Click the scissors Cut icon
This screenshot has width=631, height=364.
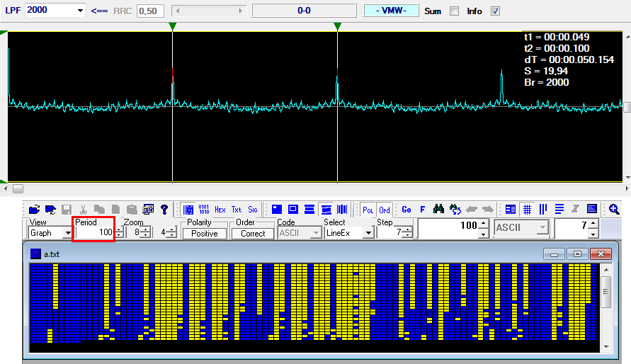click(84, 210)
